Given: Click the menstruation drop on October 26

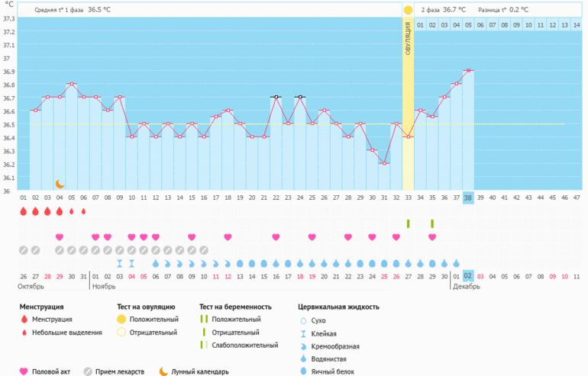Looking at the screenshot, I should pos(24,211).
